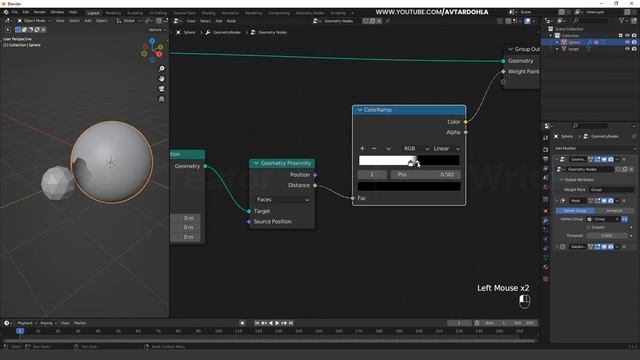Open the node editor Add menu
The height and width of the screenshot is (360, 640).
click(219, 21)
